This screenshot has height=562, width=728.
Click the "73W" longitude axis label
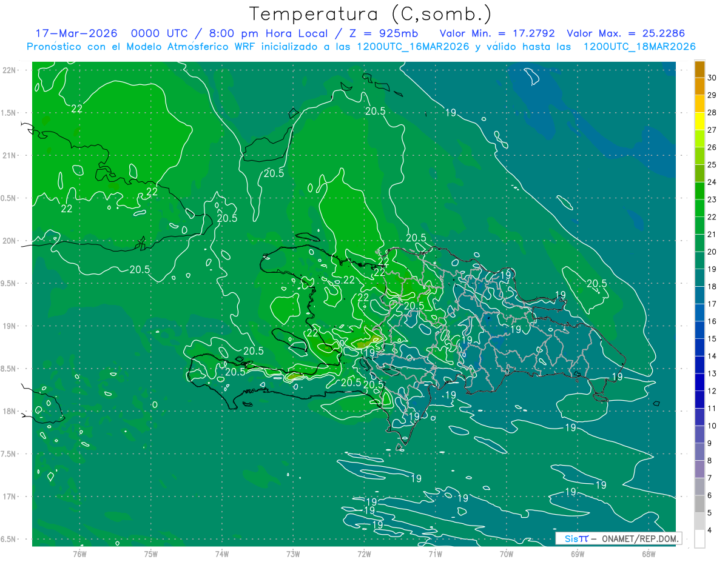click(293, 554)
